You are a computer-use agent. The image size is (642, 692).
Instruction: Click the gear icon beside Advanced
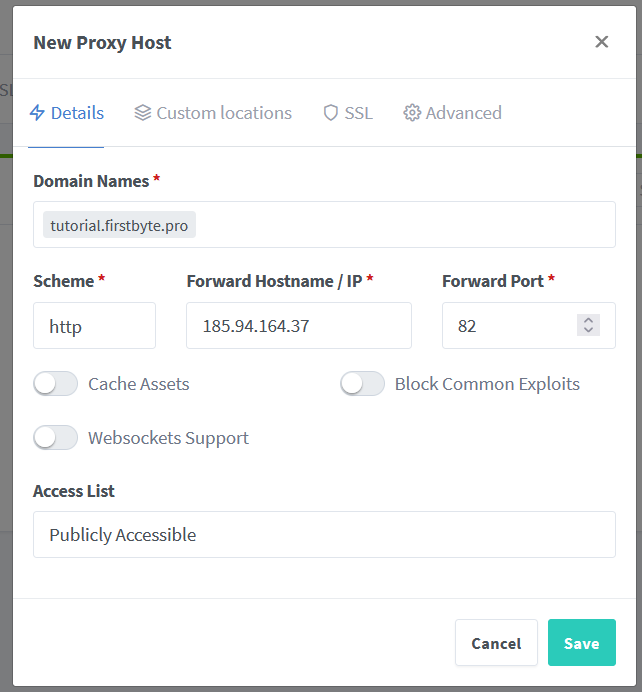[x=412, y=113]
